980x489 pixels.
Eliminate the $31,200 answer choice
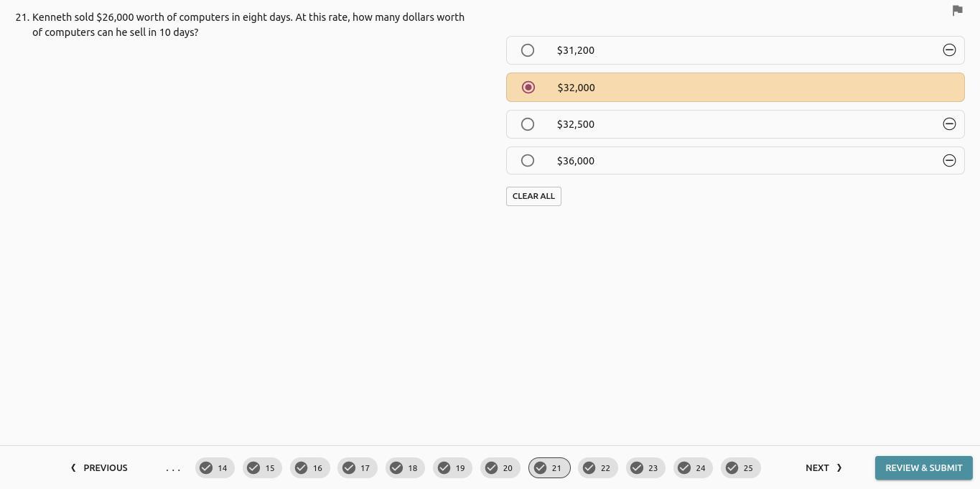click(949, 50)
